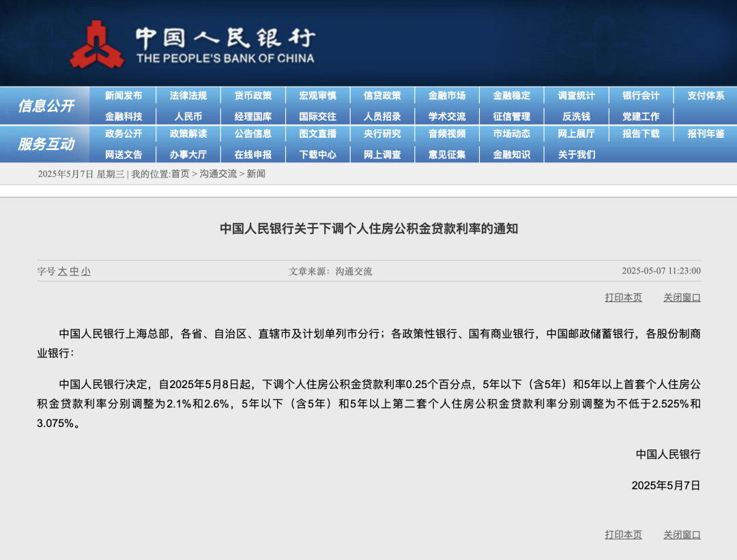Visit the 网上展厅 page
Image resolution: width=737 pixels, height=560 pixels.
[575, 135]
